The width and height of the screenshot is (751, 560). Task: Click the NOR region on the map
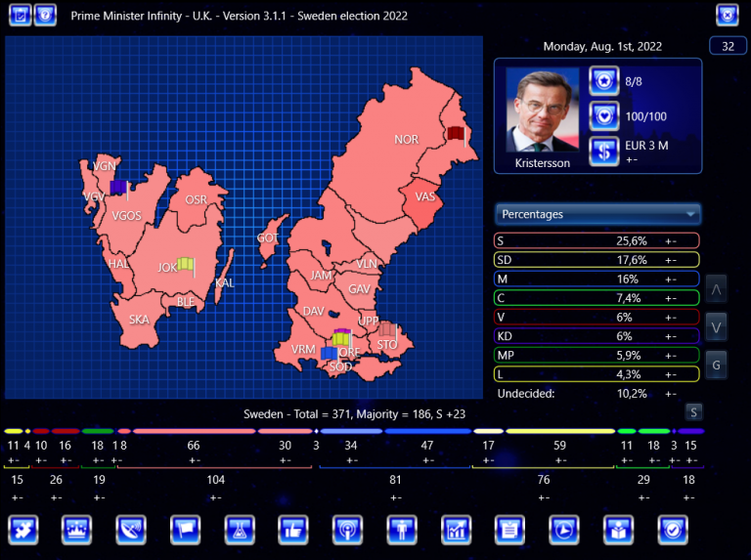click(406, 140)
